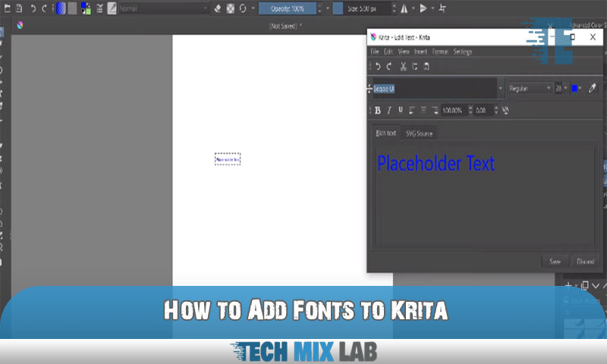
Task: Add a new layer with plus icon
Action: (x=568, y=285)
